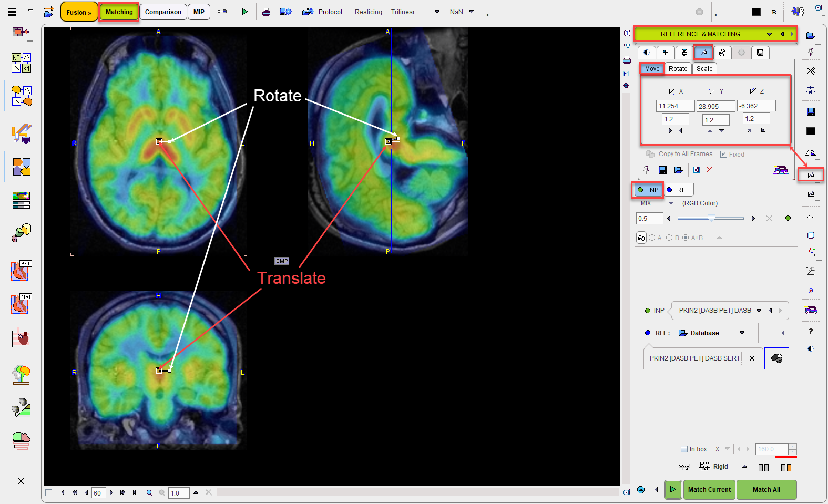Viewport: 828px width, 504px height.
Task: Switch to the Rotate tab
Action: pos(678,69)
